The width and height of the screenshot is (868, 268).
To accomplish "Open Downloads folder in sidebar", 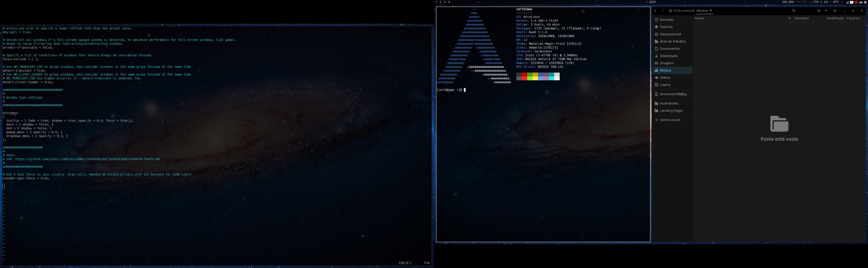I will coord(669,56).
